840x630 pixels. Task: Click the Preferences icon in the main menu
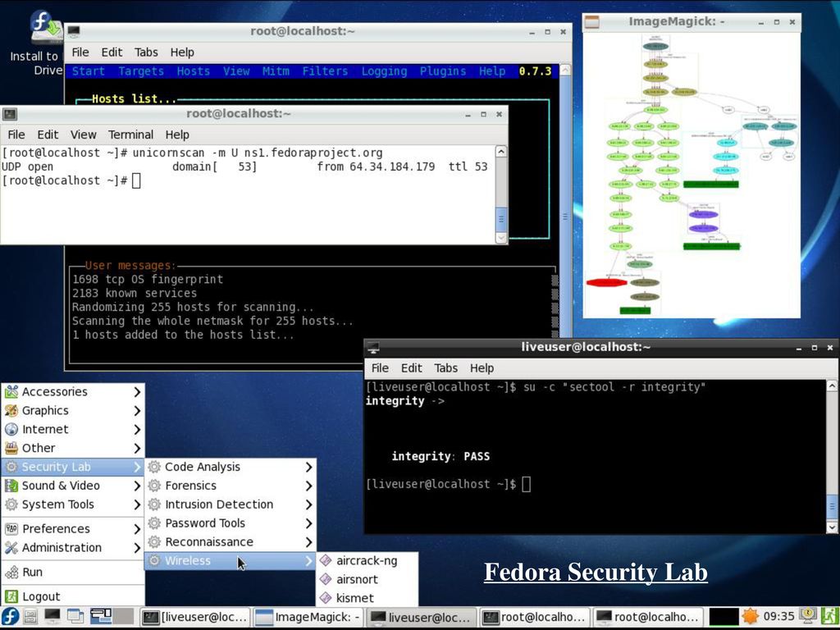tap(11, 529)
